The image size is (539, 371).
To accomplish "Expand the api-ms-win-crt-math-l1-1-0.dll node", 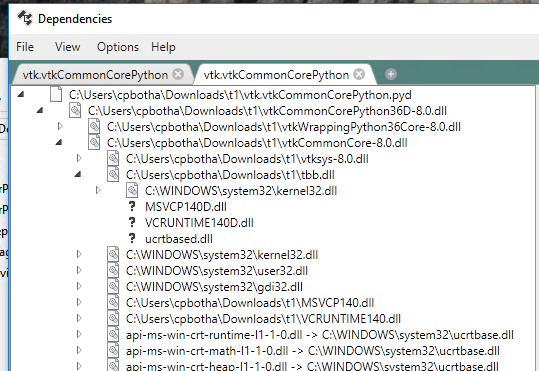I will [x=79, y=350].
